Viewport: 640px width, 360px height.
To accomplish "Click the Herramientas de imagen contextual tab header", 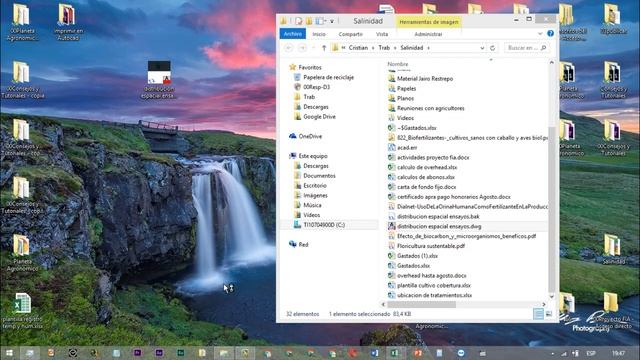I will click(x=429, y=22).
